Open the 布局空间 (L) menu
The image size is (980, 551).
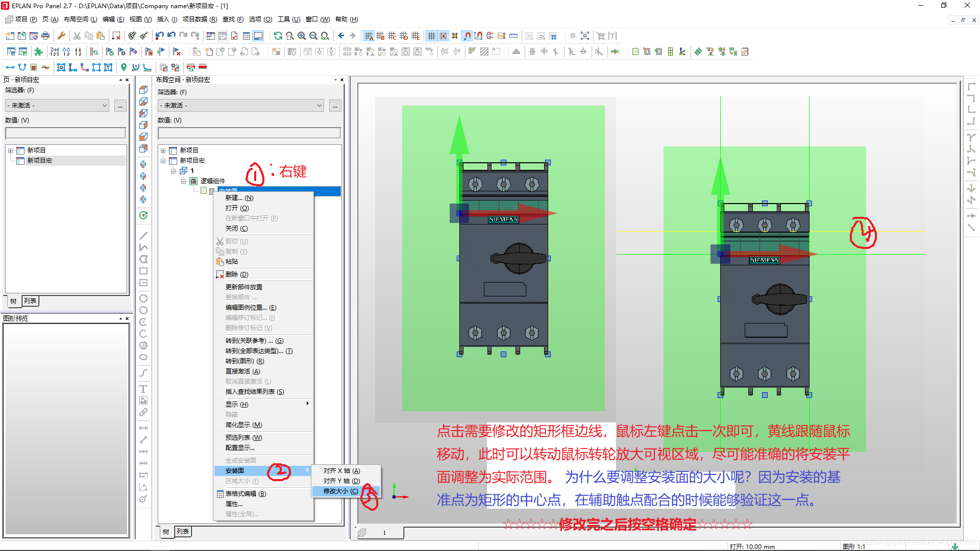tap(80, 19)
